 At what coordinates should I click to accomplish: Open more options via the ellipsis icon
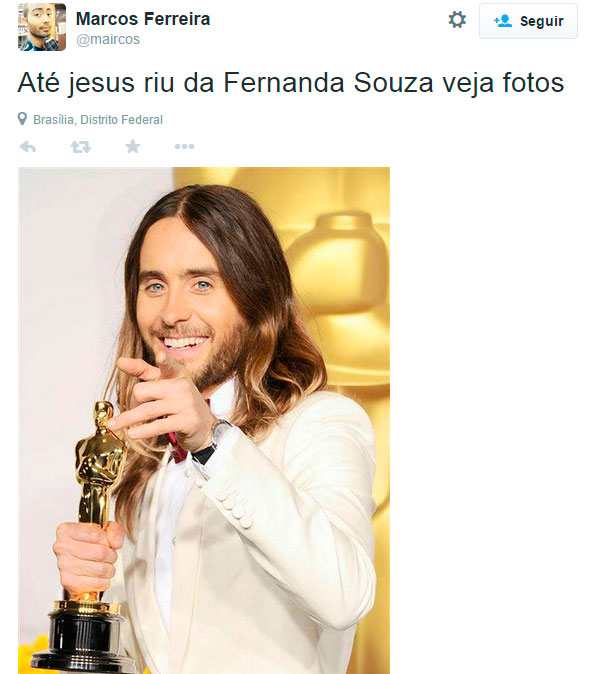tap(184, 147)
